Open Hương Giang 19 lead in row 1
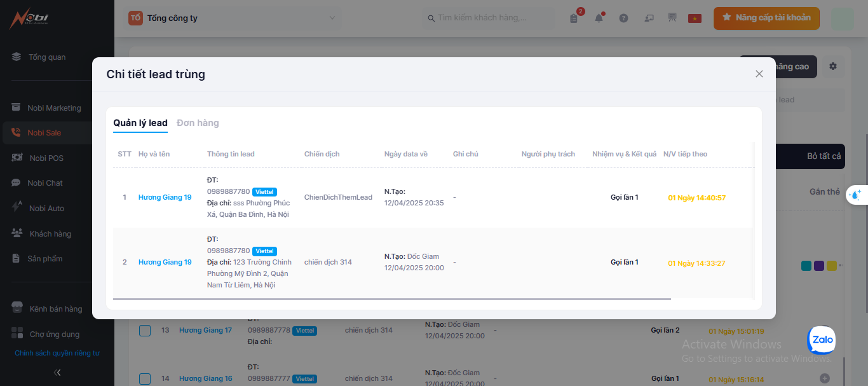The width and height of the screenshot is (868, 386). [165, 198]
